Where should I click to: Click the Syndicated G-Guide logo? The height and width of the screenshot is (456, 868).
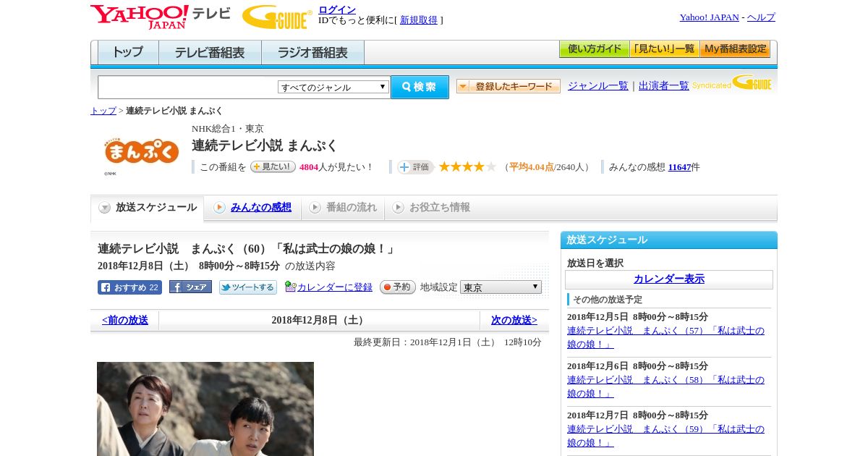tap(732, 83)
